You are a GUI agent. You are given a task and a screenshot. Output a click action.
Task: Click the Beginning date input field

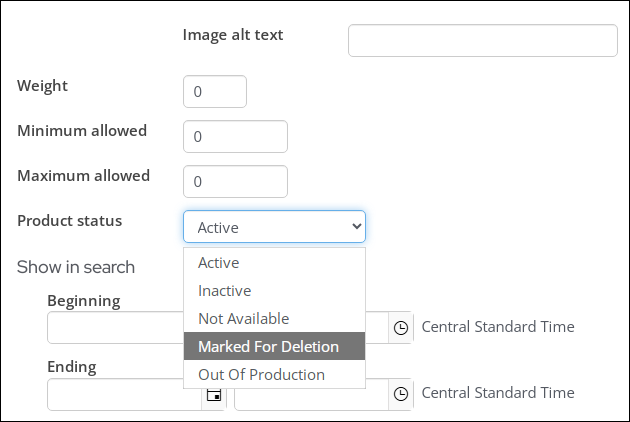click(116, 328)
